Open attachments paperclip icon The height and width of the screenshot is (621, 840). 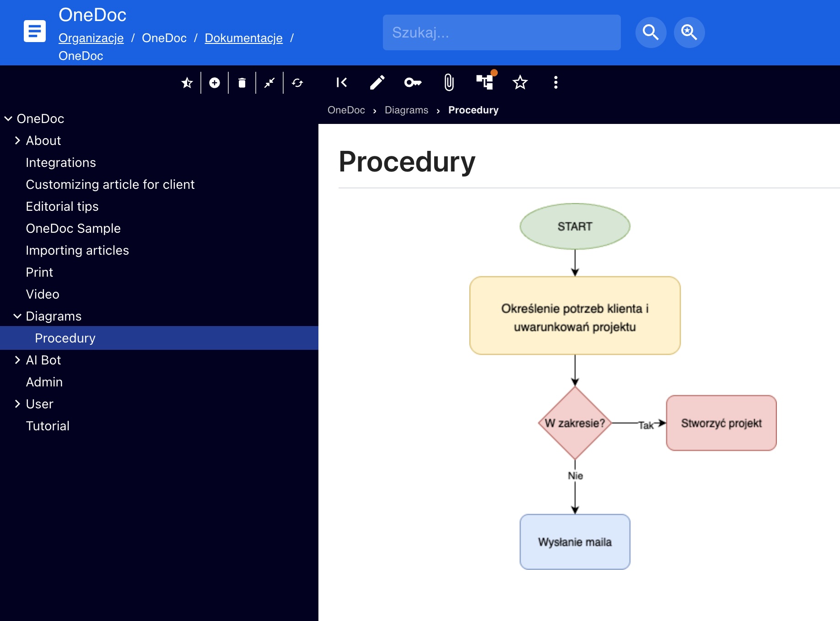[x=449, y=83]
